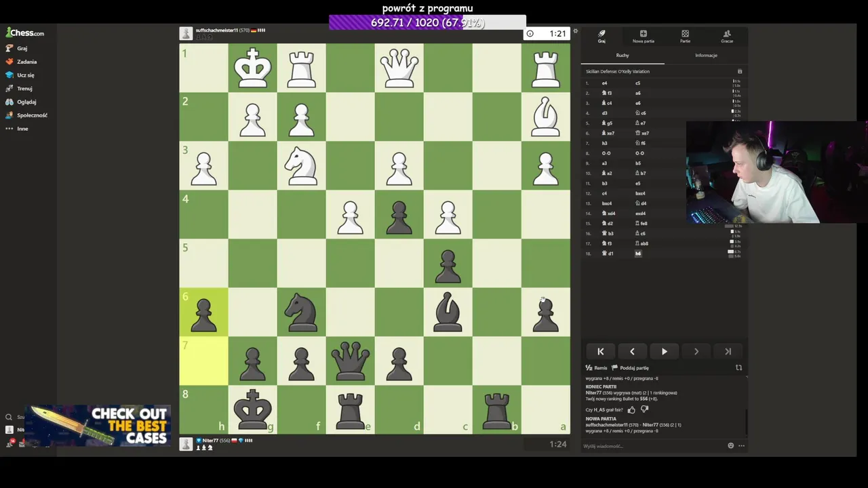Go to next move button
Screen dimensions: 868x488
696,351
